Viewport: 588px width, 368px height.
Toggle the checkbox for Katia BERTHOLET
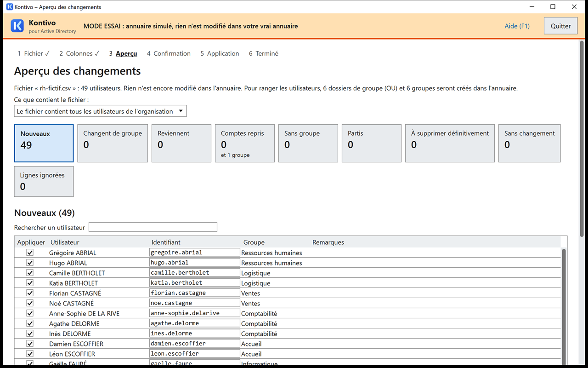coord(30,283)
